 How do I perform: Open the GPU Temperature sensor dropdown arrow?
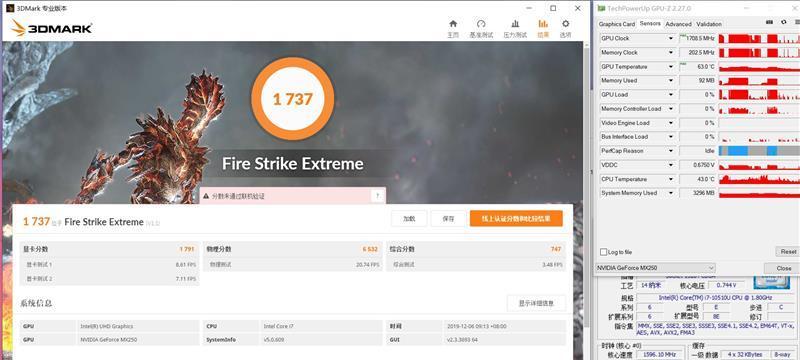(x=671, y=67)
